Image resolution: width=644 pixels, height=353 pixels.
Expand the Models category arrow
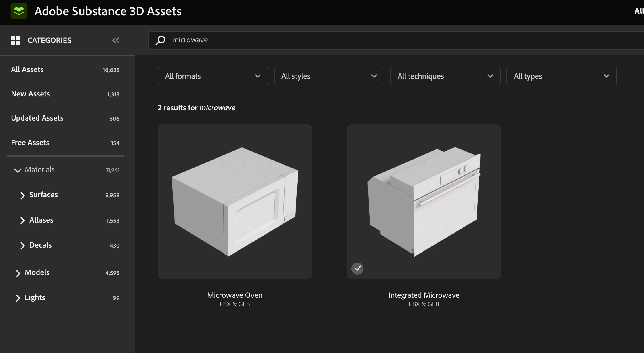point(18,273)
